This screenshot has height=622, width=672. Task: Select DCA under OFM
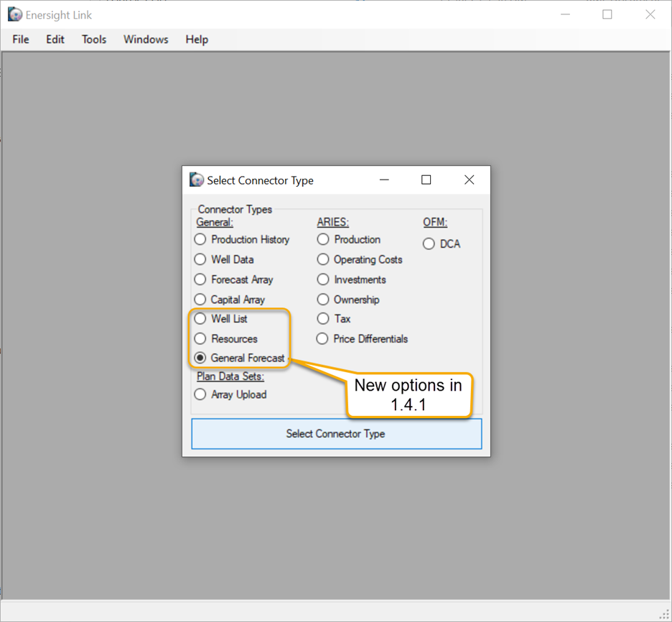pos(430,243)
